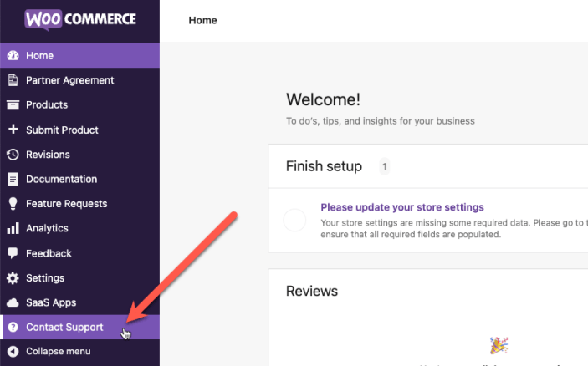This screenshot has width=588, height=366.
Task: Open SaaS Apps in the sidebar
Action: click(x=79, y=302)
